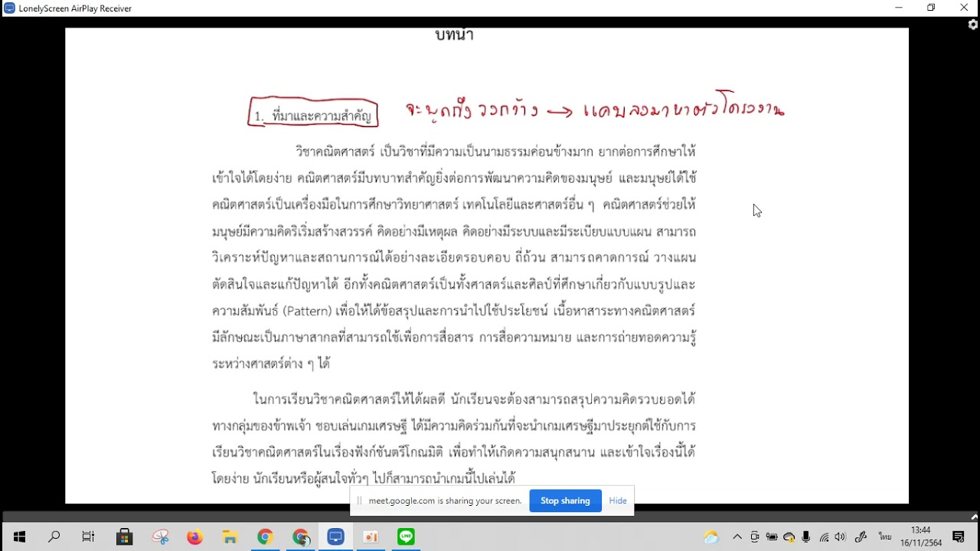Click the microphone tray icon

tap(806, 537)
